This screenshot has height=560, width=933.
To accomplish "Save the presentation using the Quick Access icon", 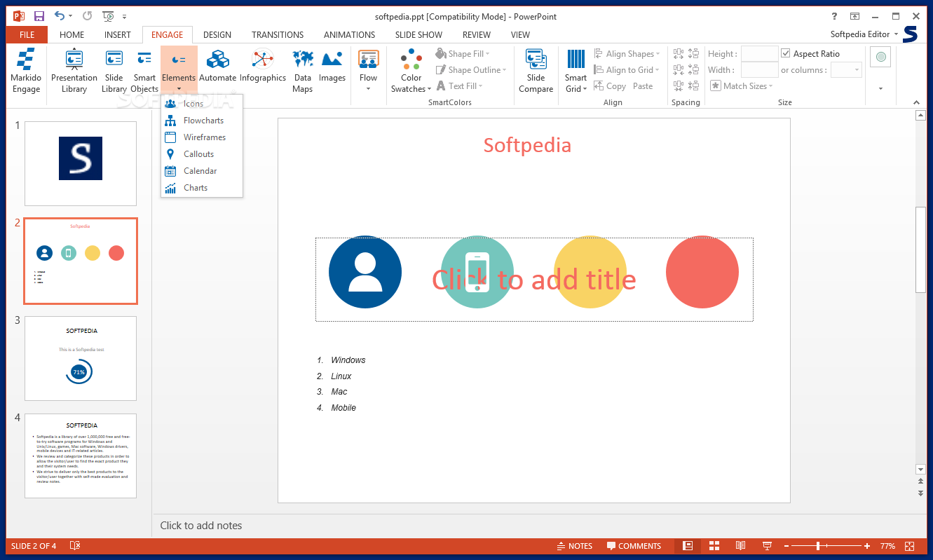I will (x=39, y=15).
